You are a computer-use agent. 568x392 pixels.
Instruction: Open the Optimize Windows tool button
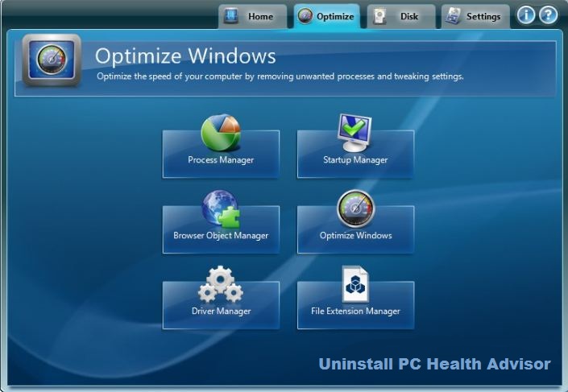(356, 230)
